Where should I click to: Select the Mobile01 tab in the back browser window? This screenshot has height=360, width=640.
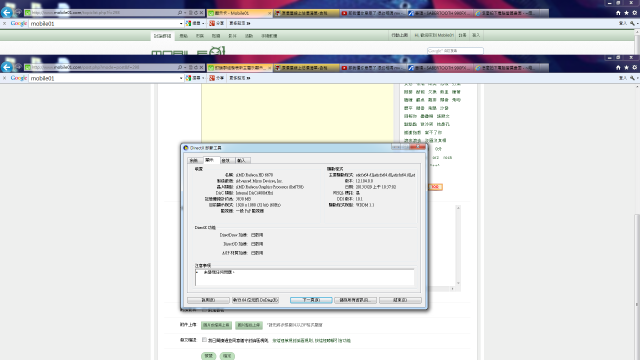pyautogui.click(x=239, y=13)
